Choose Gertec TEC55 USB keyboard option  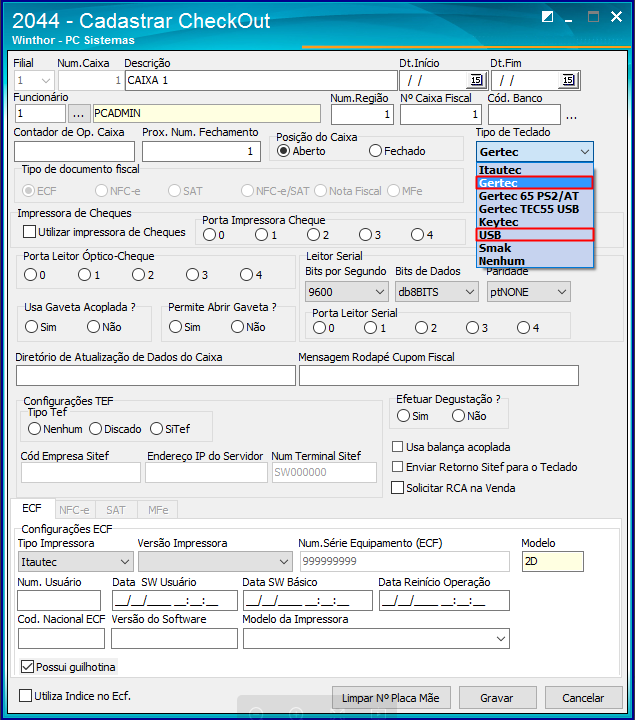pos(535,209)
